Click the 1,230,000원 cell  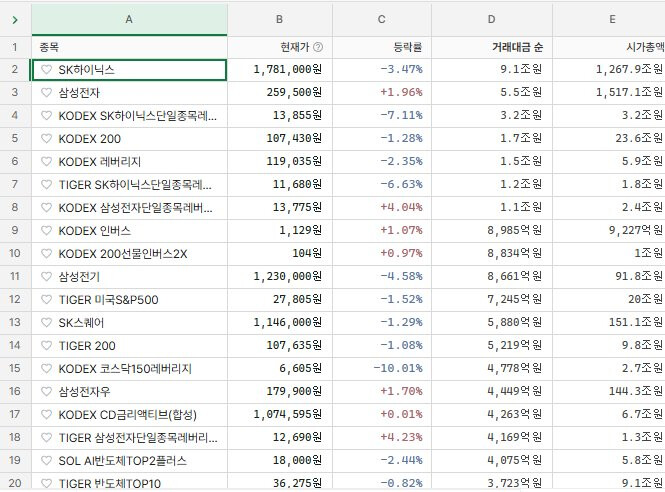pyautogui.click(x=280, y=276)
